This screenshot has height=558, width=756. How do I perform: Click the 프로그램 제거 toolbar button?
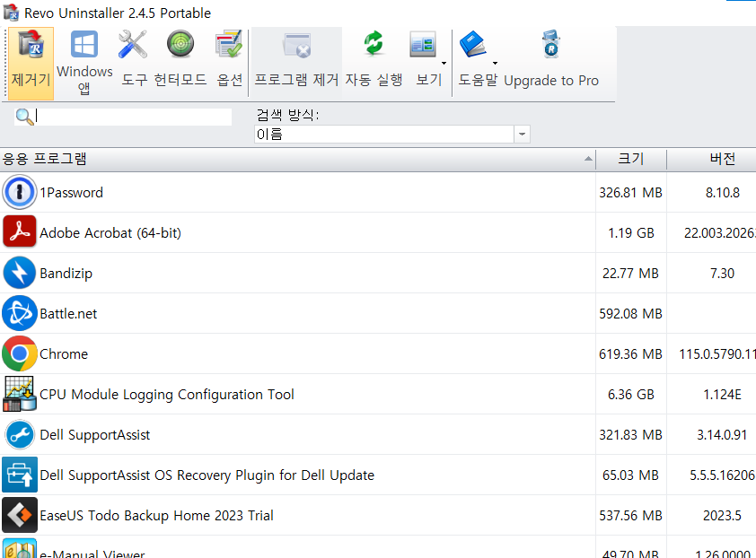[296, 63]
